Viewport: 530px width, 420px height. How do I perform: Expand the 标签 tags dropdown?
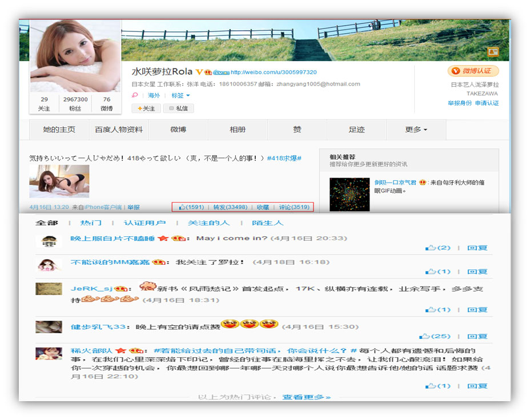click(x=180, y=95)
